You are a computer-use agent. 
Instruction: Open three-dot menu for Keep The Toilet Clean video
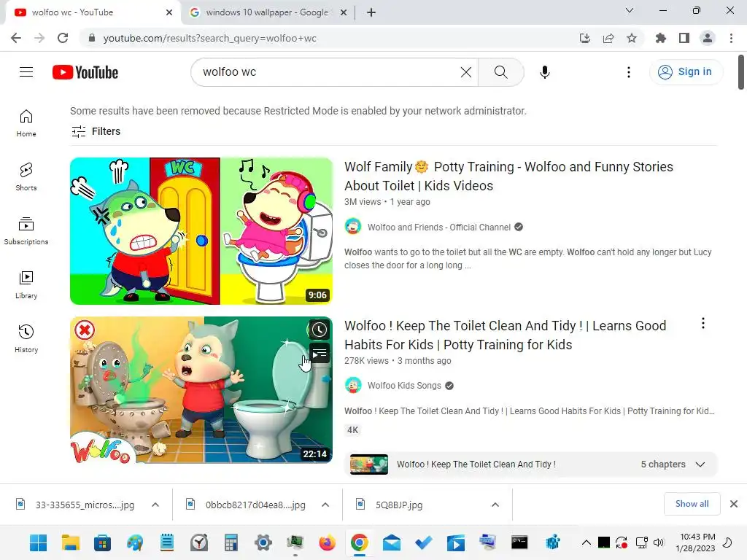coord(703,323)
